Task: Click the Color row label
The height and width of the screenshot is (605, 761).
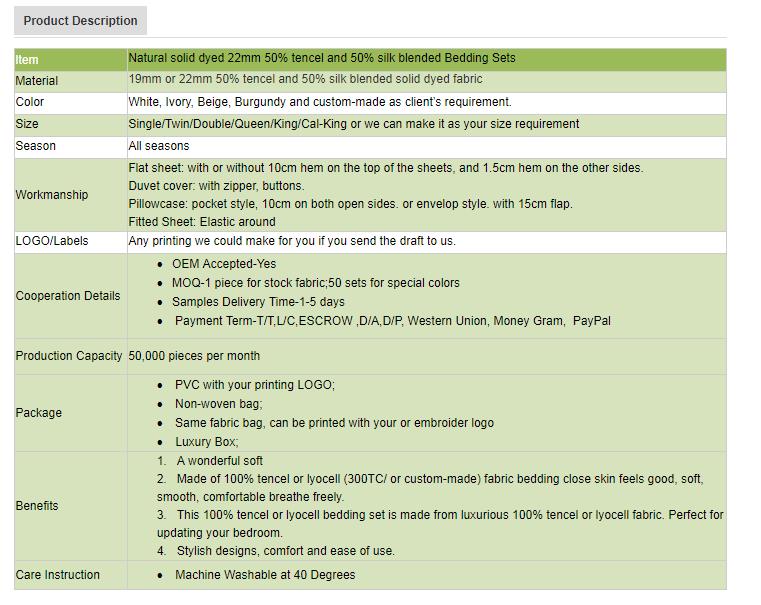Action: (x=30, y=102)
